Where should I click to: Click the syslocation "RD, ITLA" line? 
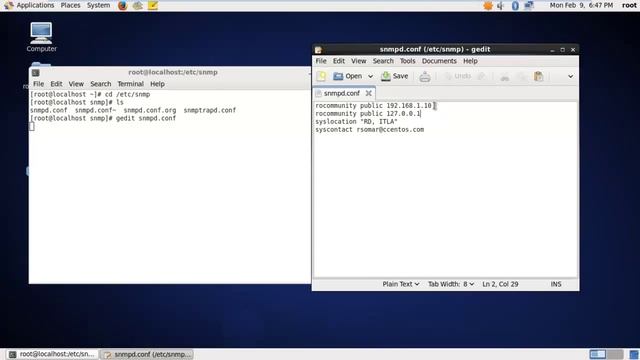[x=356, y=122]
